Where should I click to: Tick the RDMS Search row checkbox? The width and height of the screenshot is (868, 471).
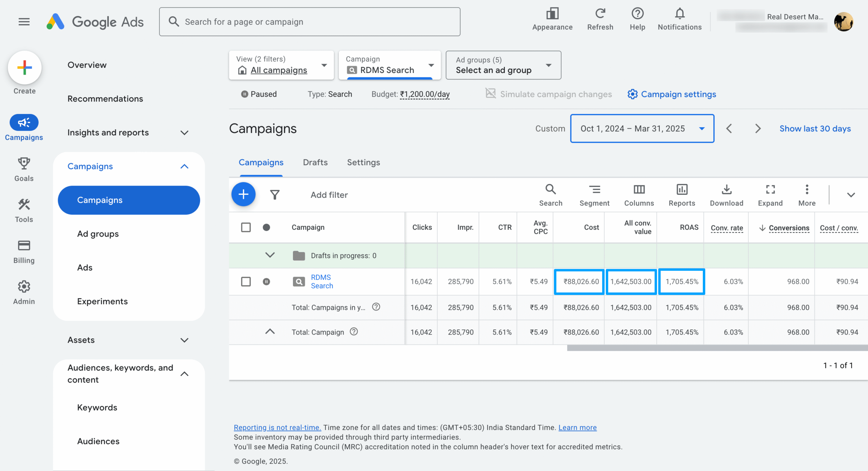tap(246, 281)
